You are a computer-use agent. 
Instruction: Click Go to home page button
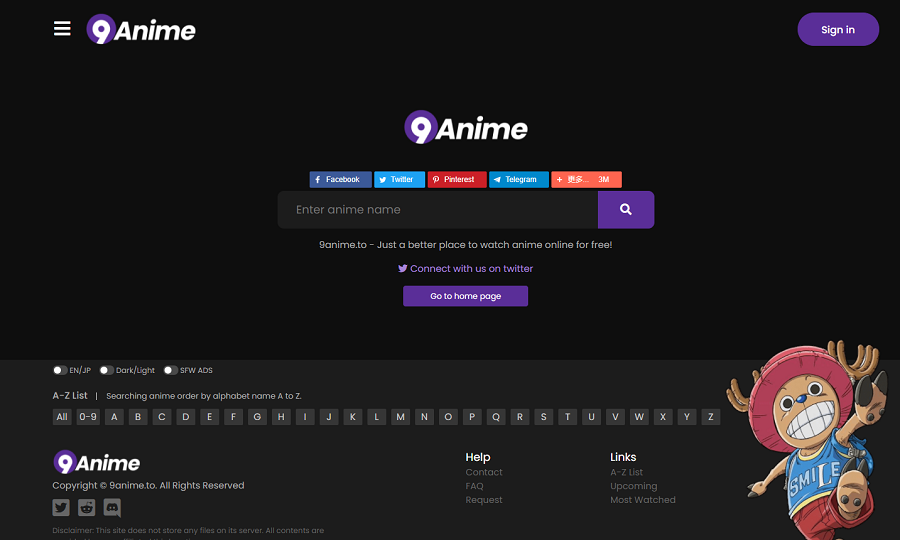465,296
